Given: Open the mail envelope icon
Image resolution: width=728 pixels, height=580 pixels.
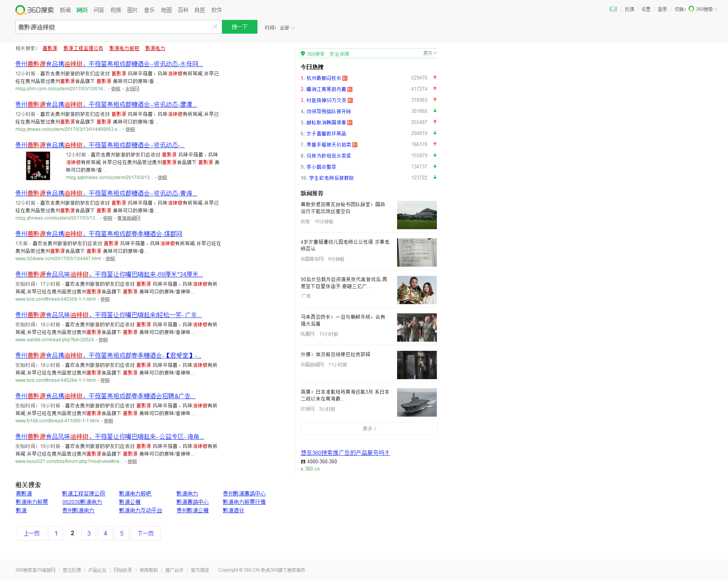Looking at the screenshot, I should pyautogui.click(x=613, y=9).
